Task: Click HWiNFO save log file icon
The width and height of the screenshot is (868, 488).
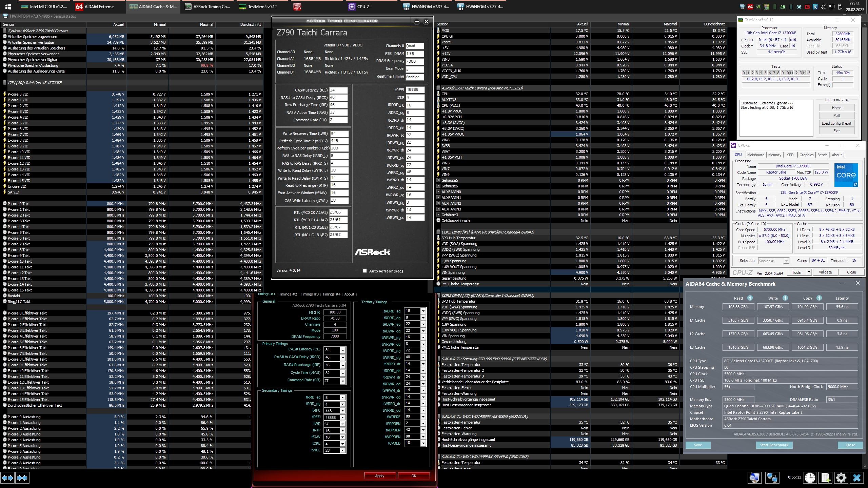Action: tap(825, 478)
